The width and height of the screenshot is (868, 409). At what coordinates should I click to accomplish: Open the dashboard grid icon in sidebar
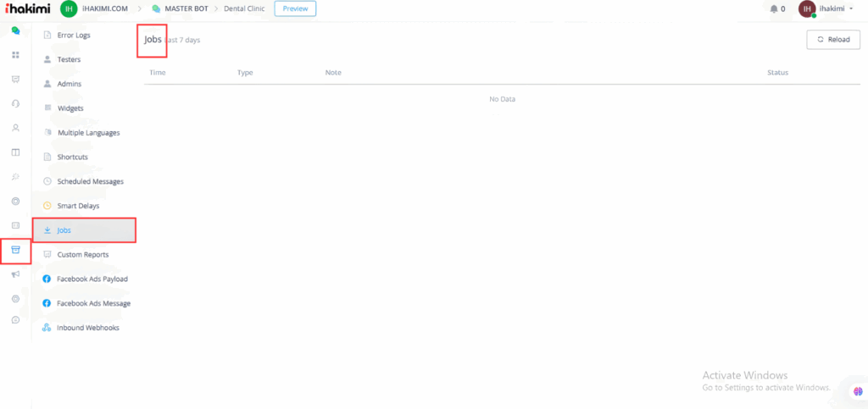pyautogui.click(x=15, y=55)
